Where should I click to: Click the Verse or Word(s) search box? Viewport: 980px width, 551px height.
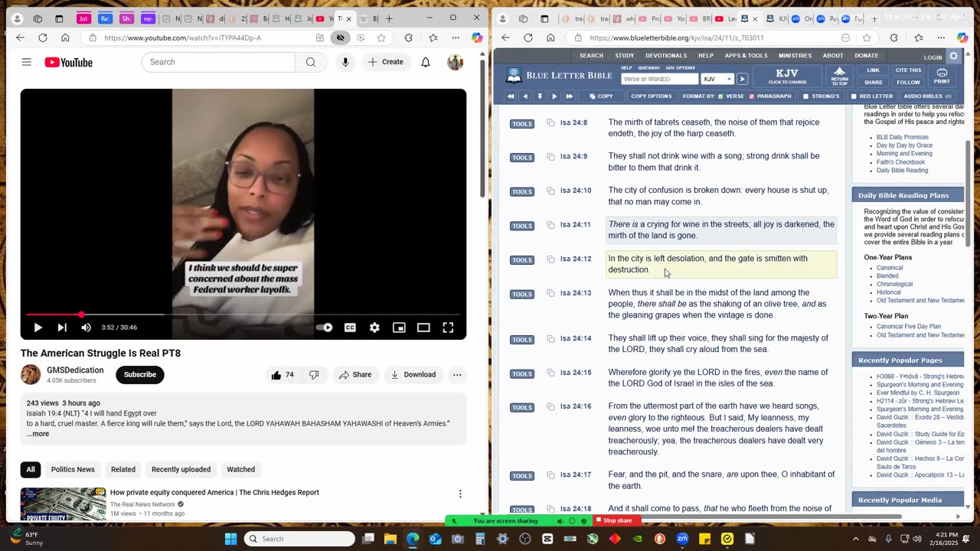(659, 79)
